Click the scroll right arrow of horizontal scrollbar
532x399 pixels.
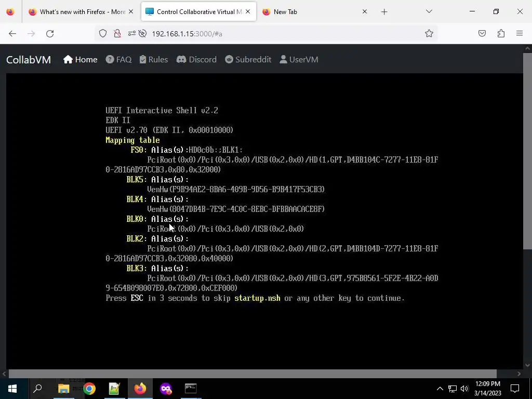pyautogui.click(x=519, y=374)
